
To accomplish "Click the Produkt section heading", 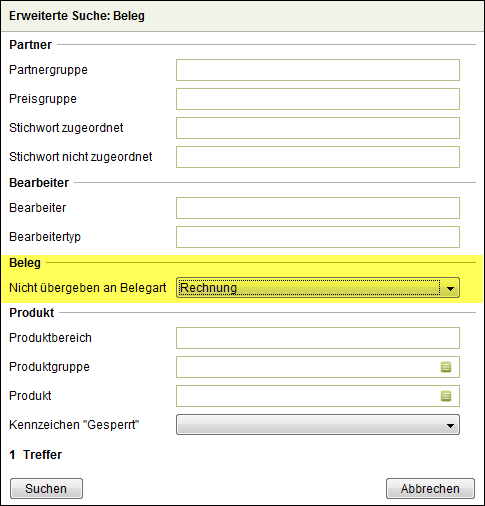I will 32,313.
